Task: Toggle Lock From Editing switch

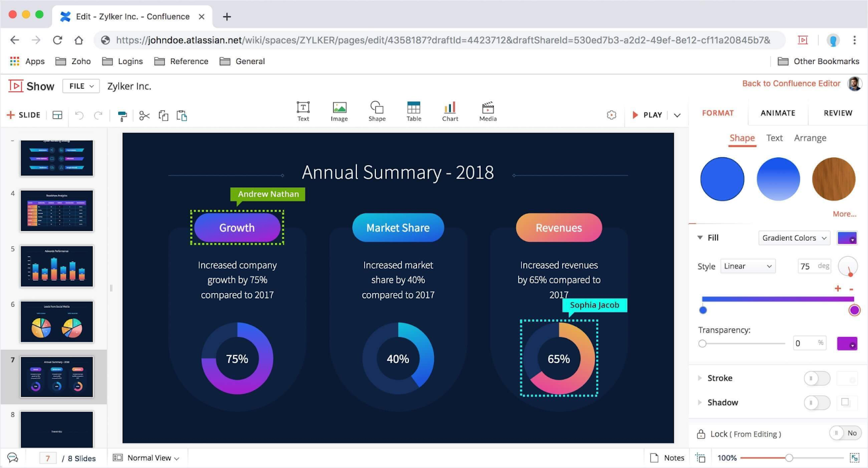Action: (x=845, y=433)
